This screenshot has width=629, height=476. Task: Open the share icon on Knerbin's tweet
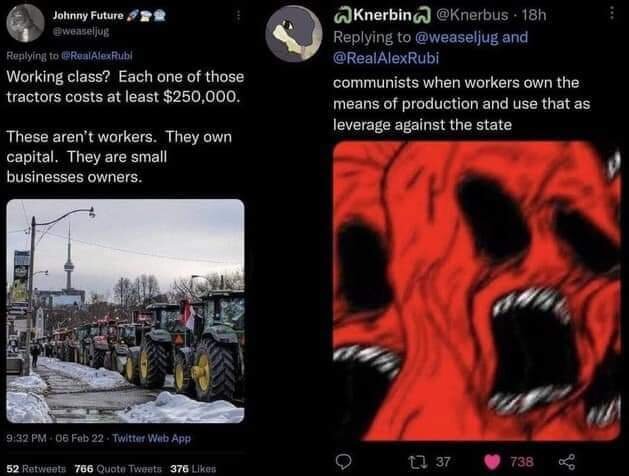tap(567, 462)
